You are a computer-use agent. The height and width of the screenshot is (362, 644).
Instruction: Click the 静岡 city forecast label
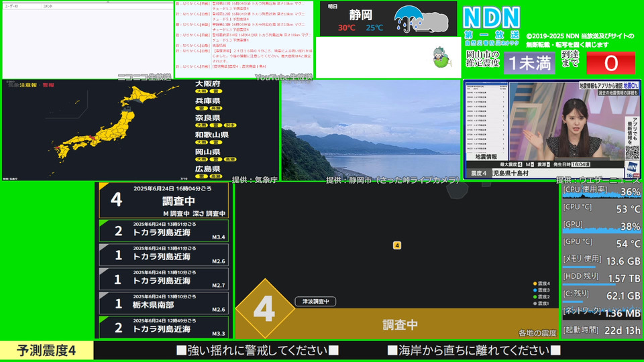point(361,15)
